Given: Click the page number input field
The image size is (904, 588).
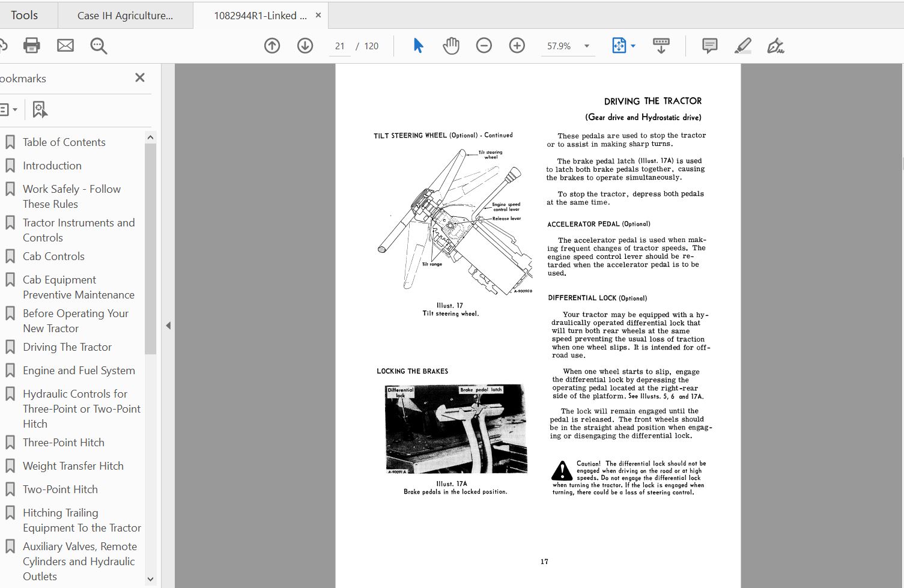Looking at the screenshot, I should point(339,45).
